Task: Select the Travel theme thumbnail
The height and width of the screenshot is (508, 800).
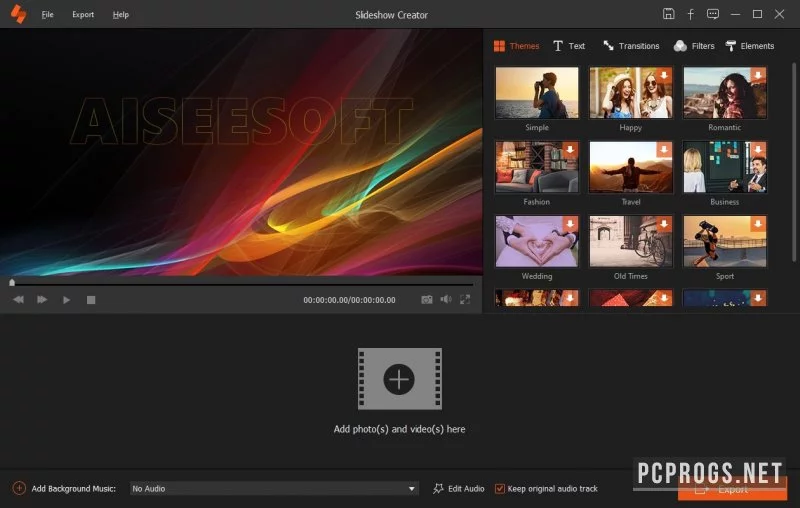Action: coord(631,167)
